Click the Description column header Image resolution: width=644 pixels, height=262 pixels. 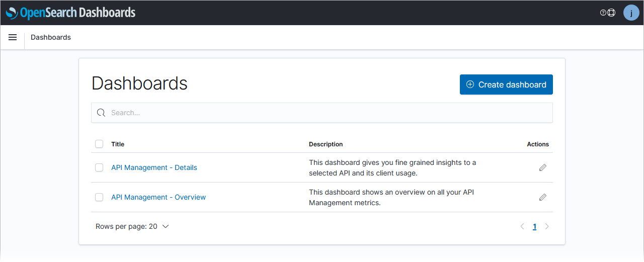pos(326,144)
